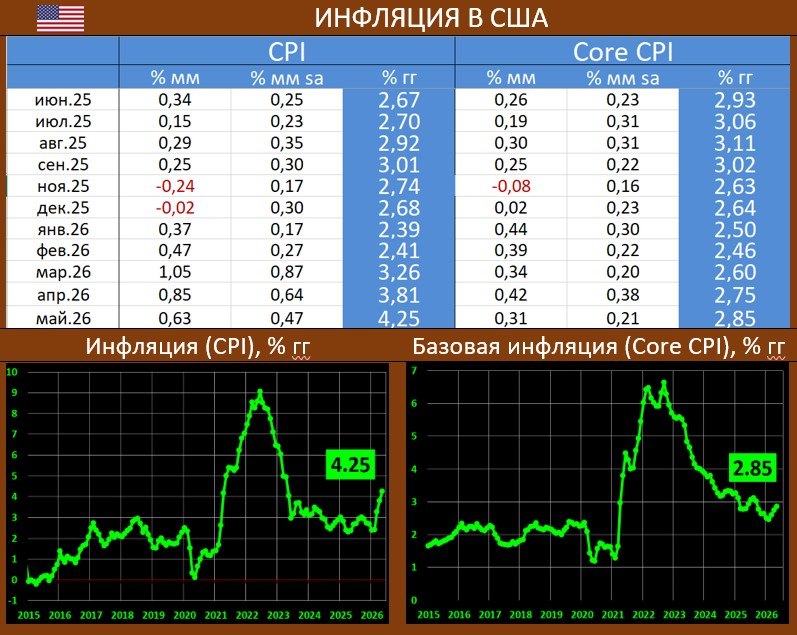Click the Инфляция (CPI), % гг chart title
Image resolution: width=797 pixels, height=635 pixels.
tap(198, 346)
